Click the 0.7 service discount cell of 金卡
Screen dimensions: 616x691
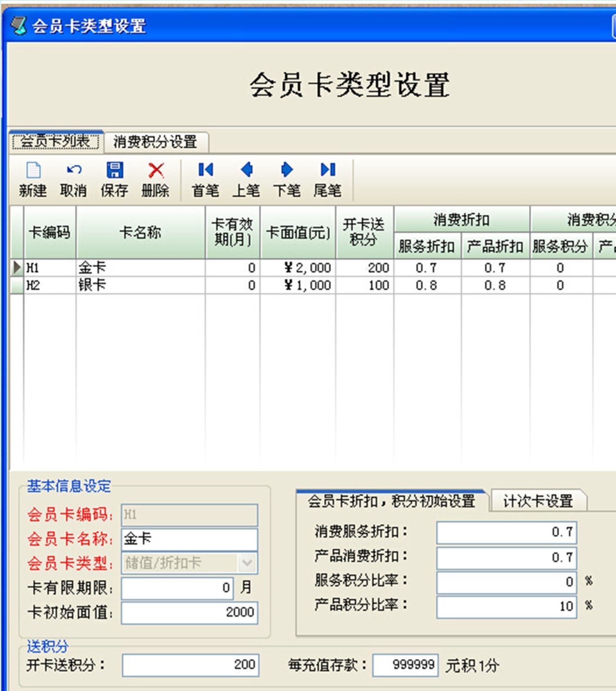click(427, 268)
